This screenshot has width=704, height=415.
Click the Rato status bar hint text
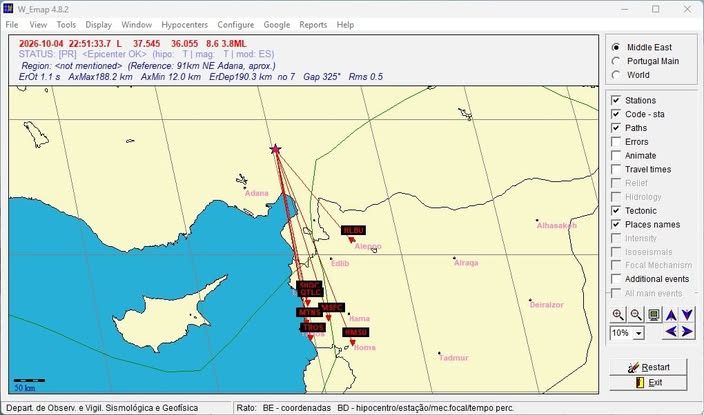[375, 408]
